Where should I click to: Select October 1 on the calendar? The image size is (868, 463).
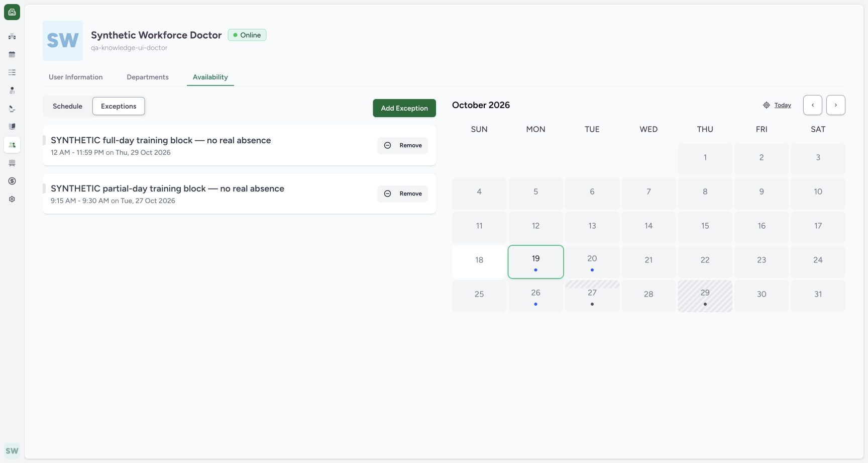pyautogui.click(x=705, y=159)
